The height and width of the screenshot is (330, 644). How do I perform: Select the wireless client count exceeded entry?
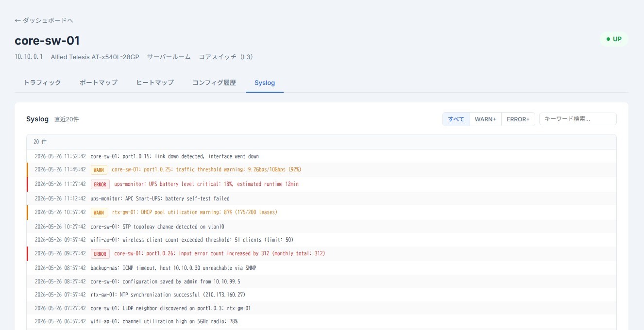322,240
